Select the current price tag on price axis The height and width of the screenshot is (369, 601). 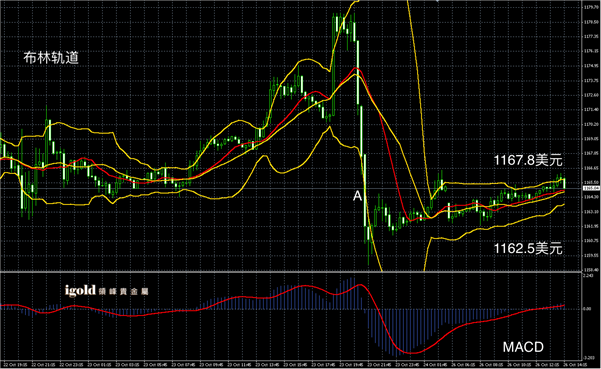591,188
